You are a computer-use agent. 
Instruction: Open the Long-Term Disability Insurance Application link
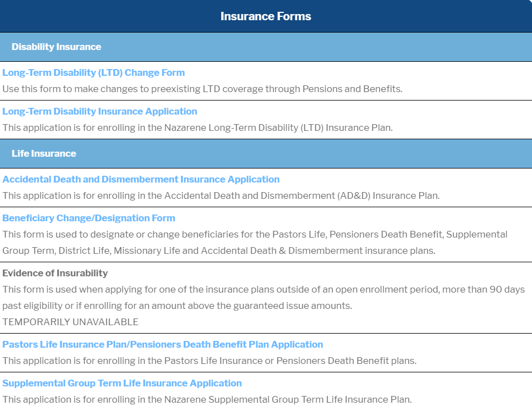point(100,111)
